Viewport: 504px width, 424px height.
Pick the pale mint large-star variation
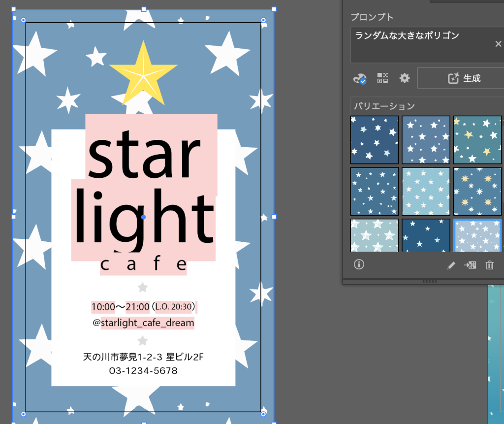point(375,235)
